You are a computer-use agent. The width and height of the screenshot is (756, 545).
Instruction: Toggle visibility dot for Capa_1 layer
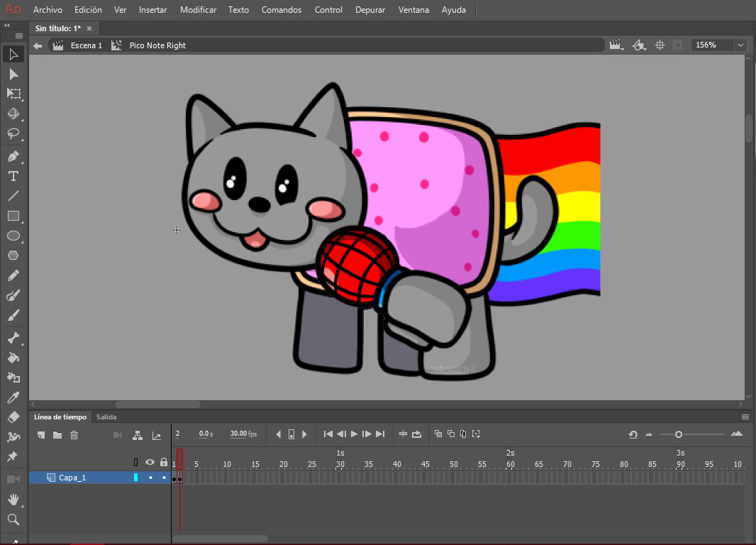point(150,478)
